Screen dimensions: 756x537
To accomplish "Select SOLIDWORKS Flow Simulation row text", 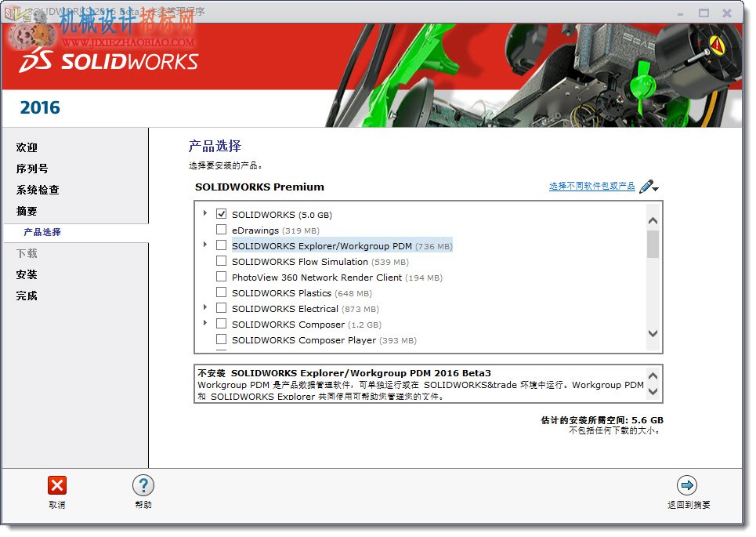I will (320, 262).
